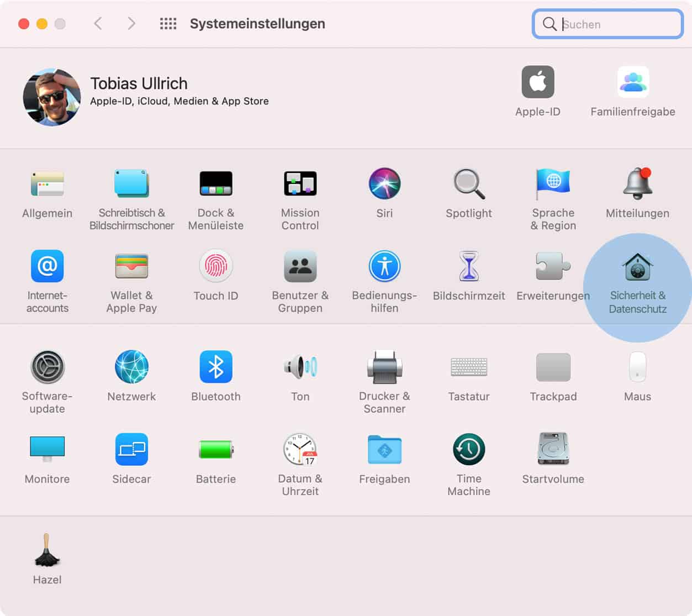Image resolution: width=692 pixels, height=616 pixels.
Task: Open Freigaben sharing settings
Action: 385,449
